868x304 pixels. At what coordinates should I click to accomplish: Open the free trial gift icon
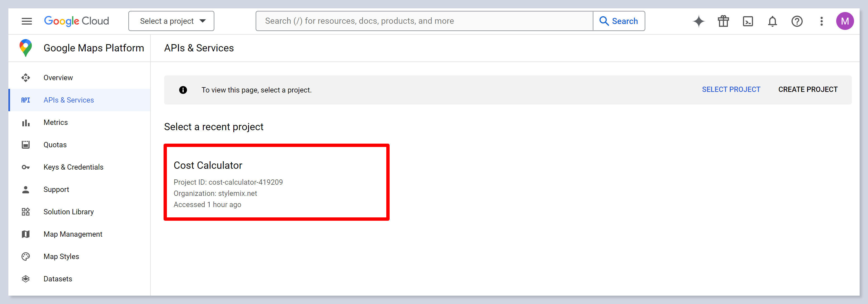723,21
